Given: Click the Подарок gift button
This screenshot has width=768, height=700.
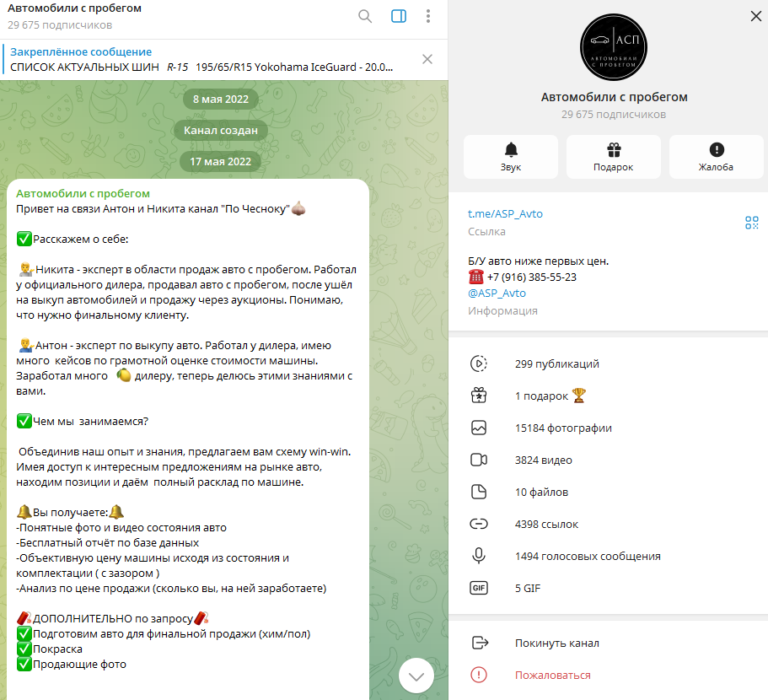Looking at the screenshot, I should point(613,157).
